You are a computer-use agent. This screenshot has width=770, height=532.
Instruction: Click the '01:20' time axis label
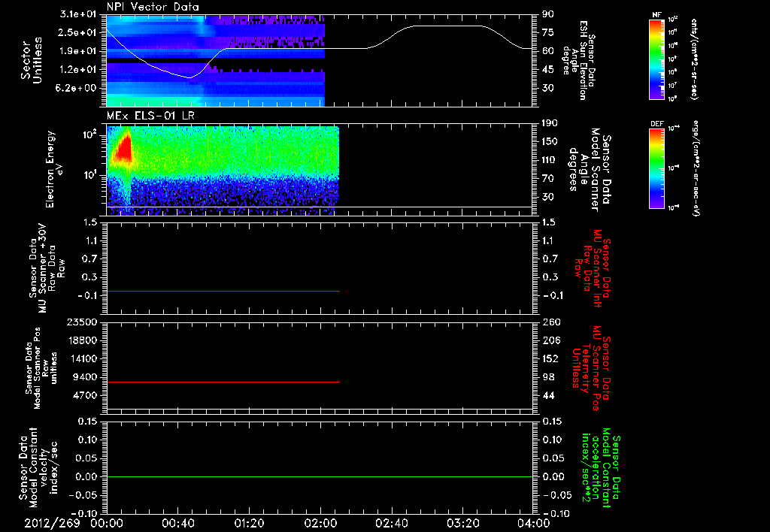249,523
